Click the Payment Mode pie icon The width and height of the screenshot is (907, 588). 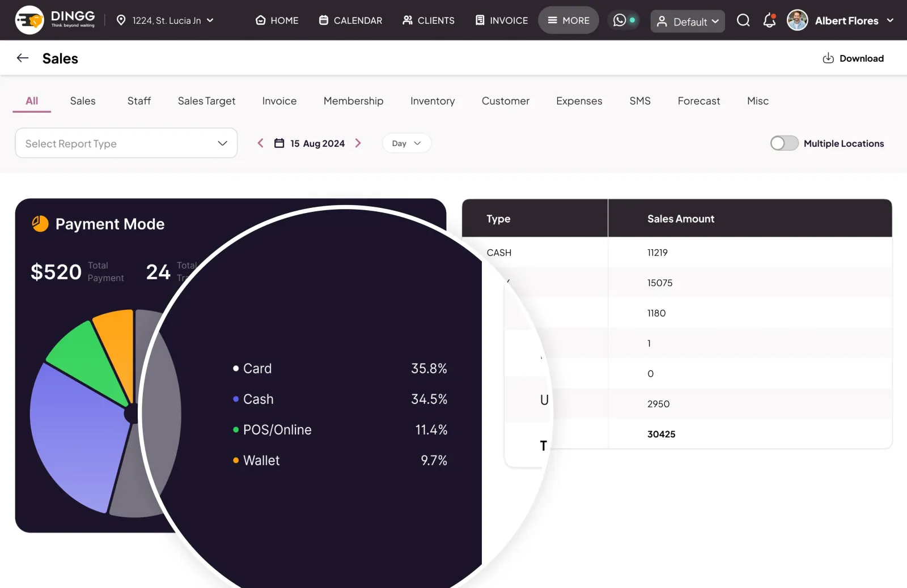click(40, 224)
